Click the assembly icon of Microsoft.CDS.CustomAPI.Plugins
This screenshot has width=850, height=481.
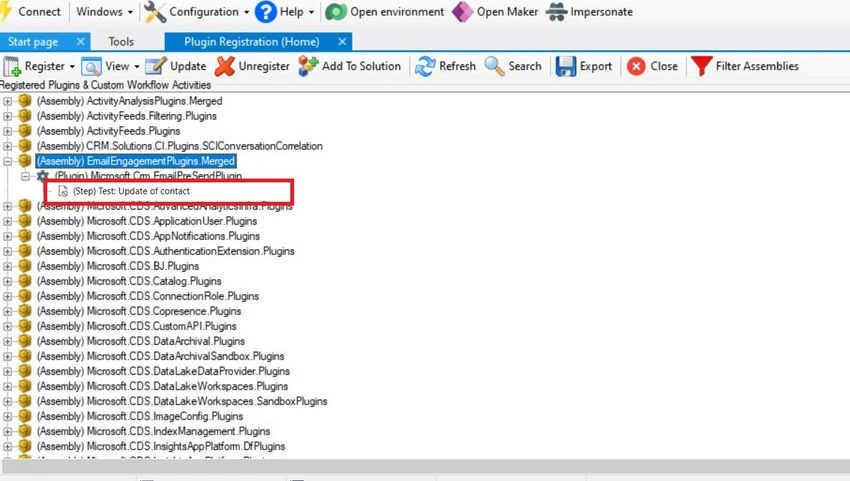[x=24, y=326]
